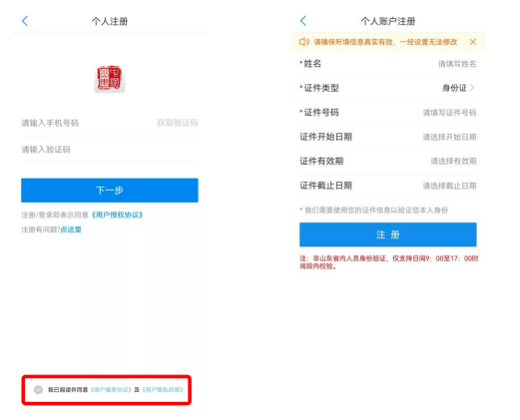Screen dimensions: 520x420
Task: Focus the 姓名 name input field
Action: pyautogui.click(x=388, y=64)
